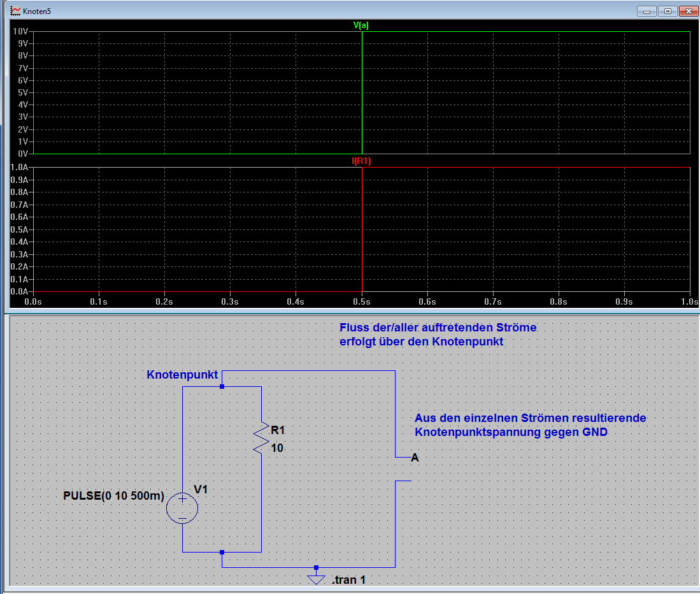
Task: Click the junction dot above the ground symbol
Action: (x=316, y=568)
